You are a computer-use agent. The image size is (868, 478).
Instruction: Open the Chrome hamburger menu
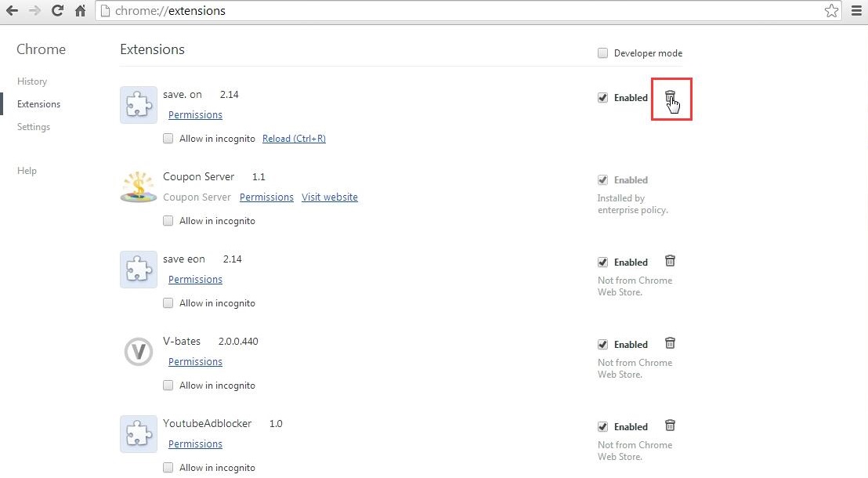click(x=855, y=10)
